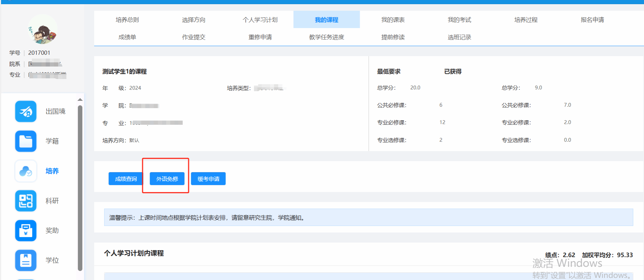Open the 学籍 folder icon
This screenshot has width=644, height=280.
26,141
